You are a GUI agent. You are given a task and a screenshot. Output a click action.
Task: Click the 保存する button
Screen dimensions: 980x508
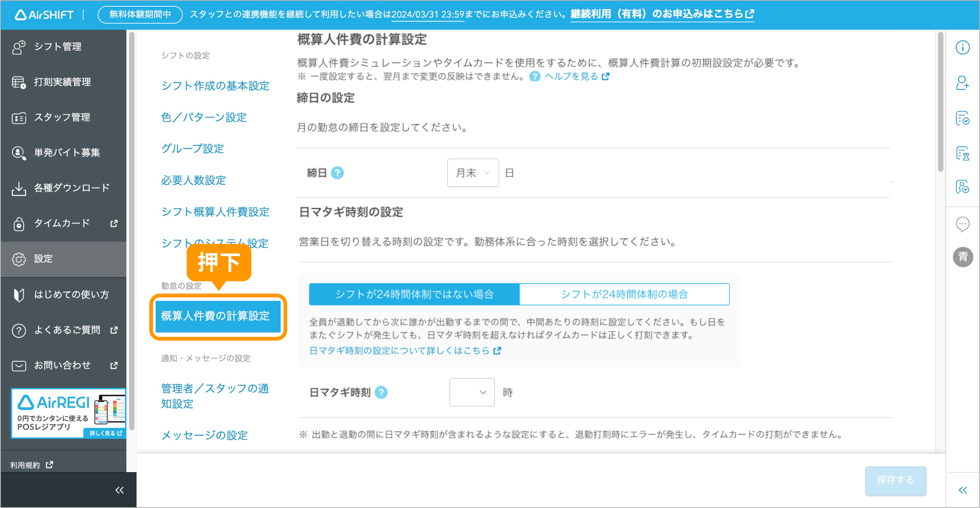pyautogui.click(x=895, y=481)
